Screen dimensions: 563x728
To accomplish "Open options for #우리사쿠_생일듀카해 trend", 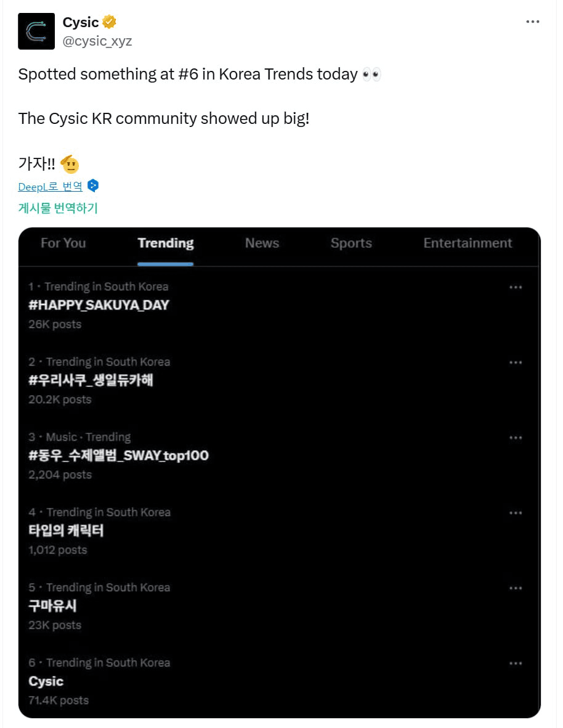I will click(516, 362).
